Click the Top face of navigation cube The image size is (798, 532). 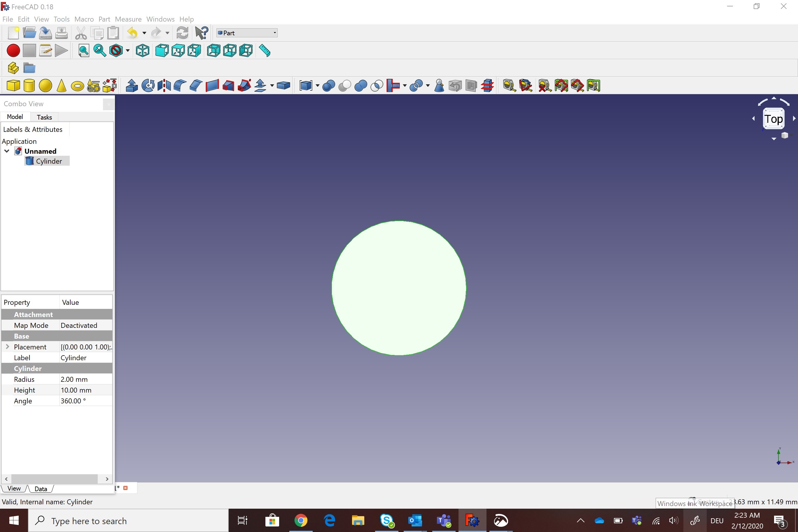tap(773, 119)
